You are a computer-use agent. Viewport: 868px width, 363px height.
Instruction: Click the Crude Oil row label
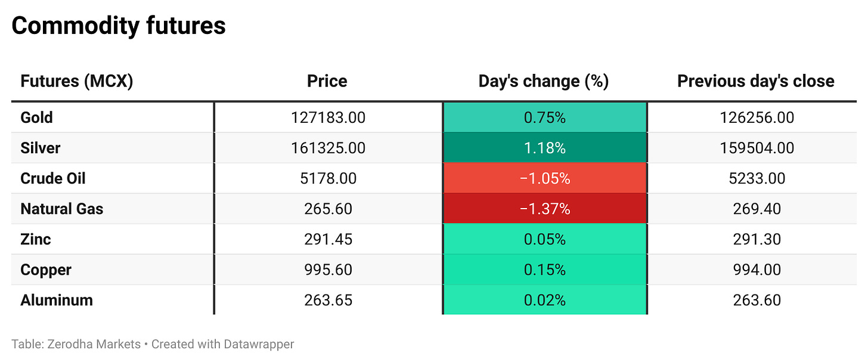pos(52,178)
